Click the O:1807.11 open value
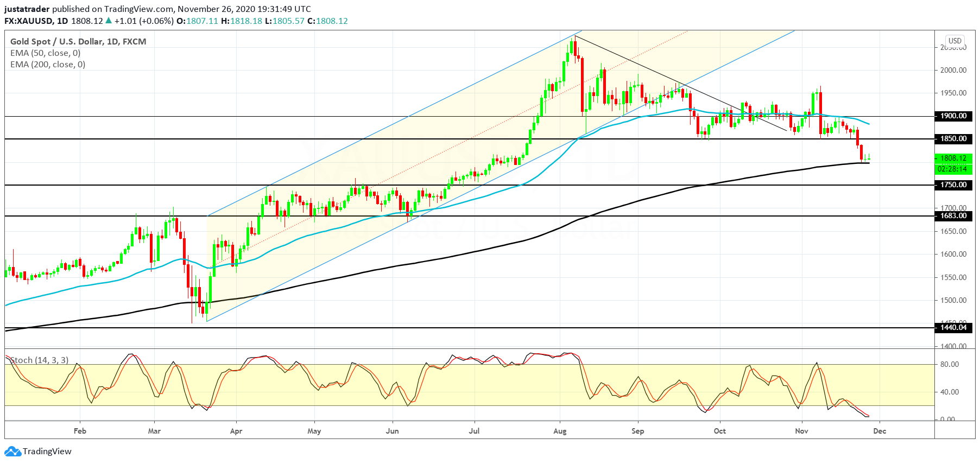 point(197,21)
